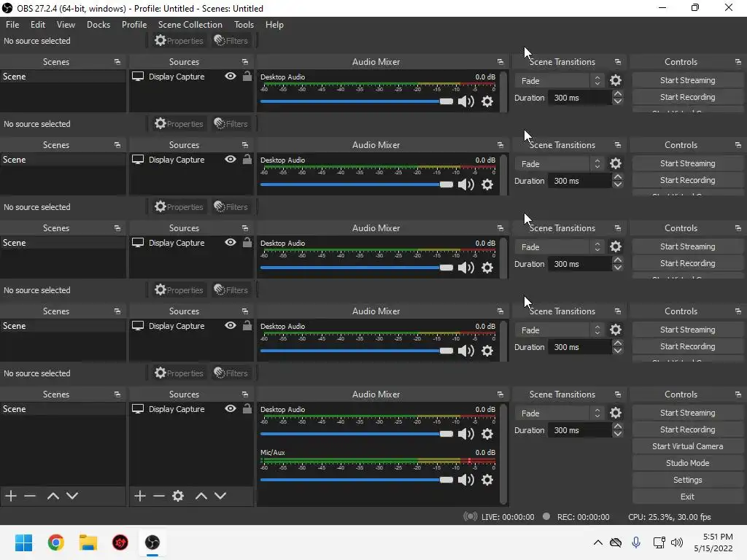
Task: Add a new scene with the Scenes plus icon
Action: (11, 496)
